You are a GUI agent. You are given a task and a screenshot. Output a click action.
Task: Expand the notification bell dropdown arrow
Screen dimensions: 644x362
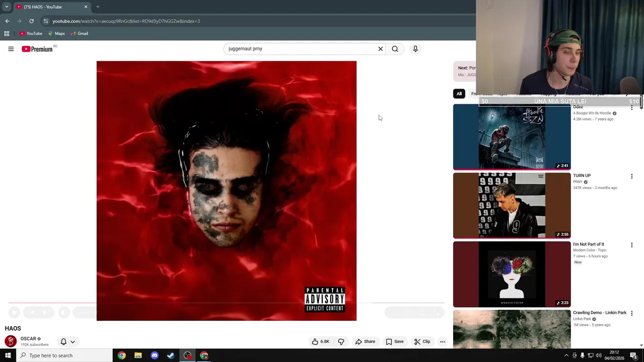[x=72, y=341]
